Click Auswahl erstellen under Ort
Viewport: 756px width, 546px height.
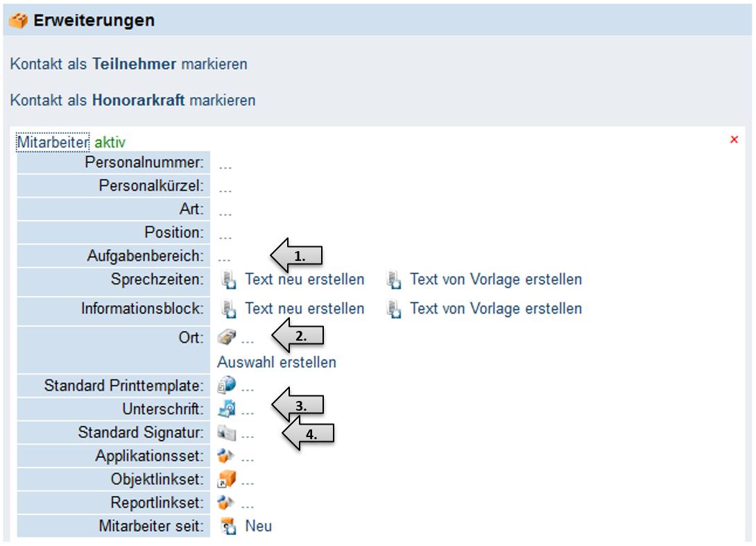coord(277,362)
